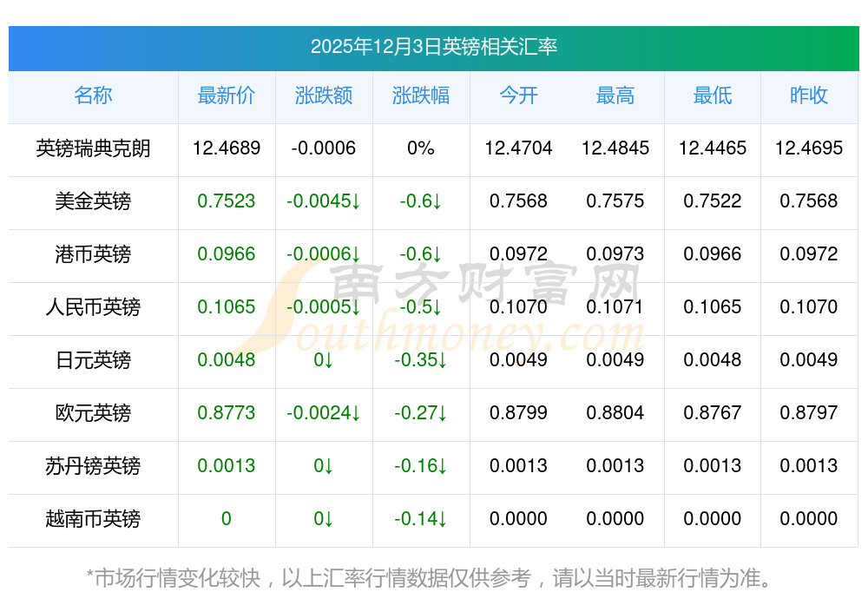
Task: Click the latest price 12.4689
Action: point(226,148)
